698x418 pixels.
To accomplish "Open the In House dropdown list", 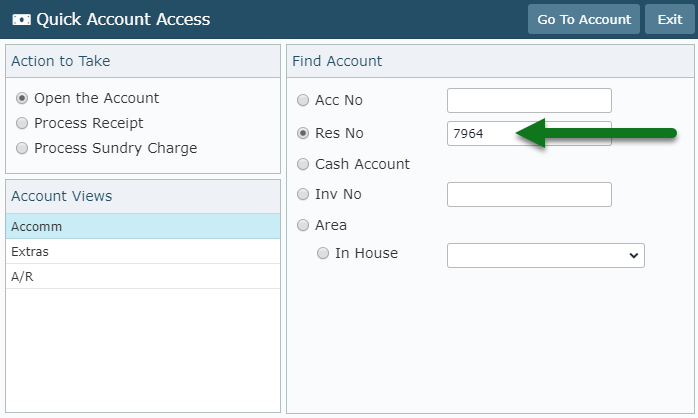I will [x=546, y=256].
